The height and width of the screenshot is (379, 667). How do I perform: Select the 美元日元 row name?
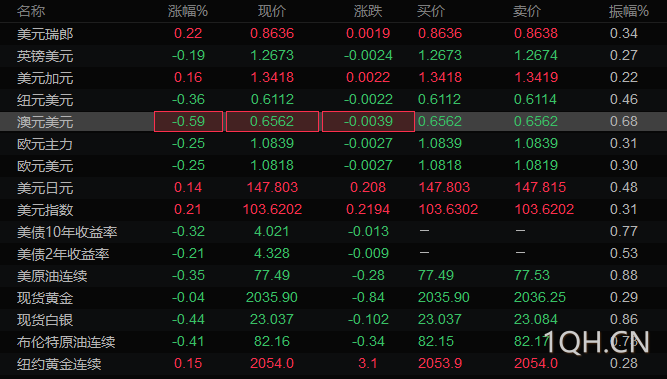[45, 188]
